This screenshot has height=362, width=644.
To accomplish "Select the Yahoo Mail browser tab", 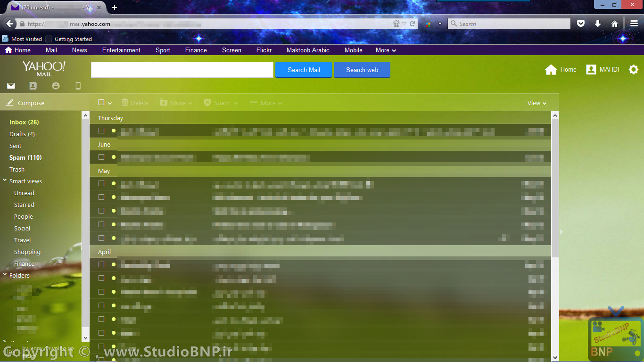I will (57, 8).
